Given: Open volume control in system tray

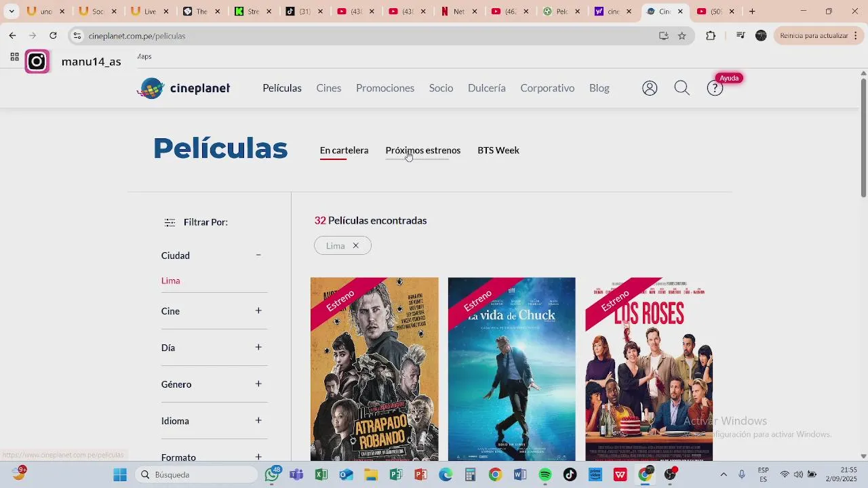Looking at the screenshot, I should coord(798,475).
